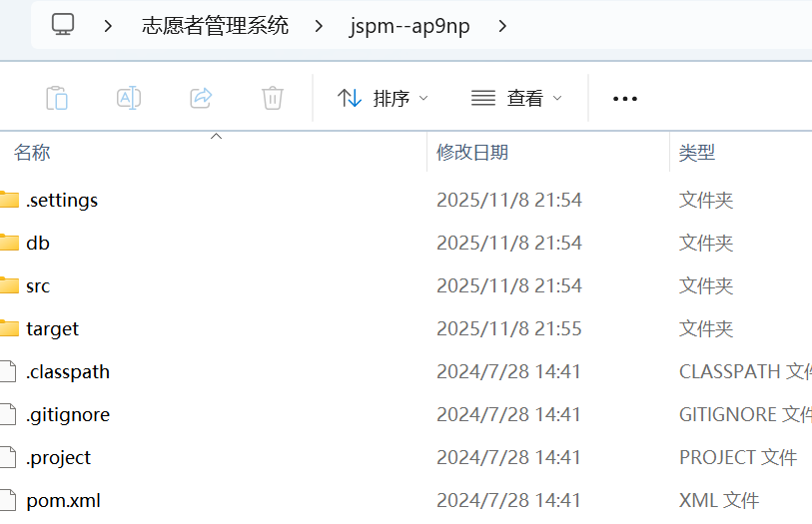Open the 查看 view dropdown

coord(516,98)
